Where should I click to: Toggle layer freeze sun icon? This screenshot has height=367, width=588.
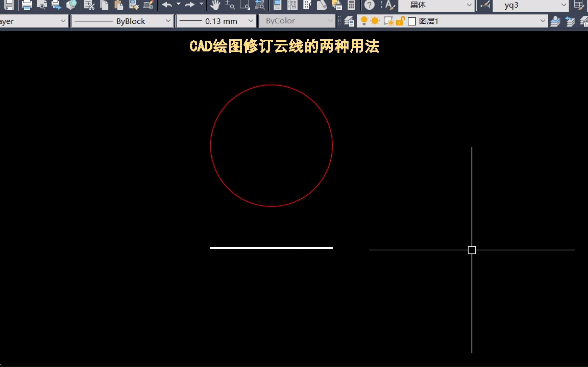375,21
